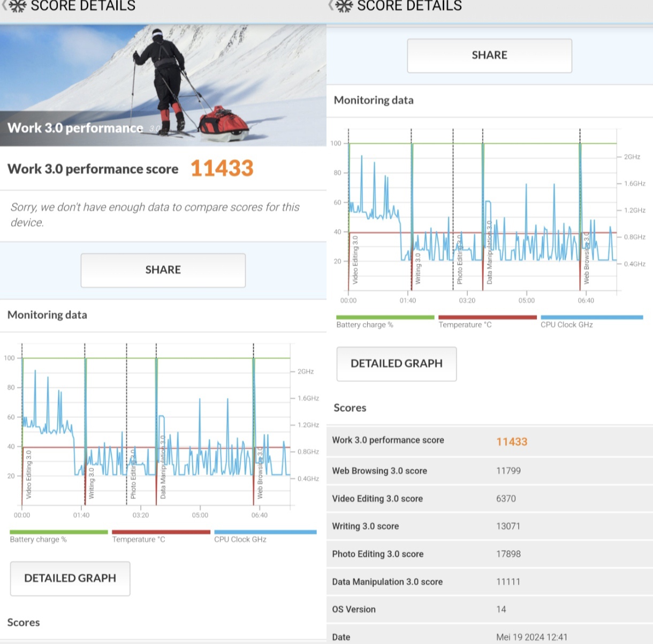
Task: Select the Web Browsing 3.0 score row
Action: pyautogui.click(x=490, y=471)
